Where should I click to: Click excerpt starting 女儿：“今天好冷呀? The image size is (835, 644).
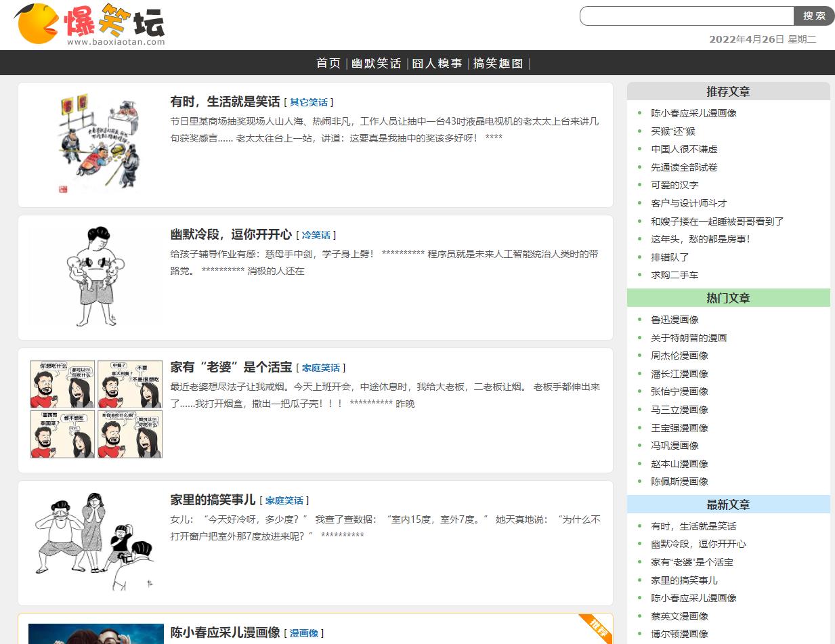click(385, 528)
